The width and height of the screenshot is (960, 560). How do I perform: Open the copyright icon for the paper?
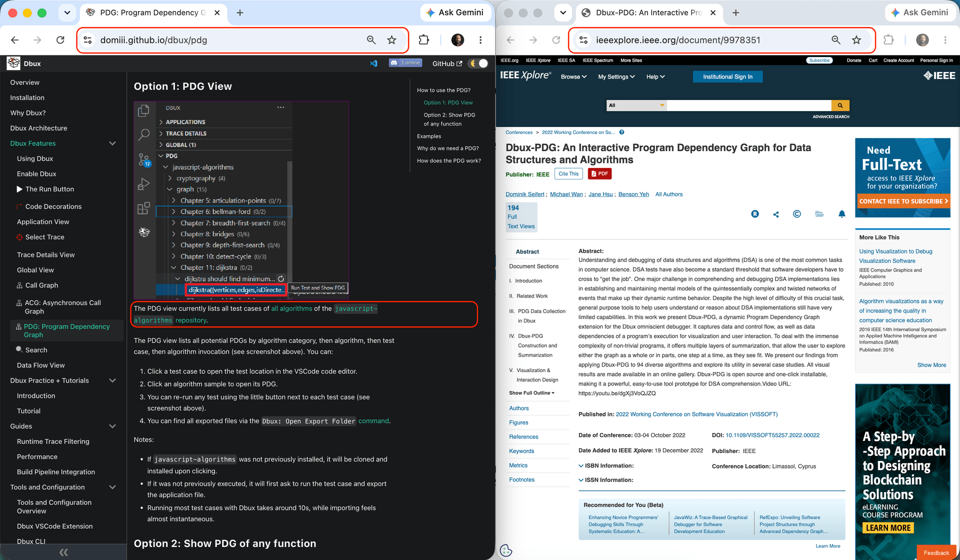(x=797, y=214)
